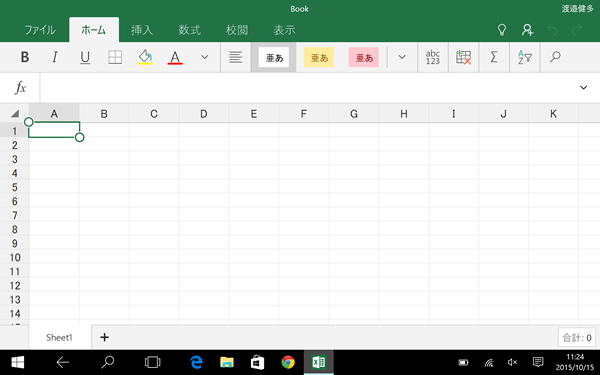Open the Windows Start menu

pos(17,362)
